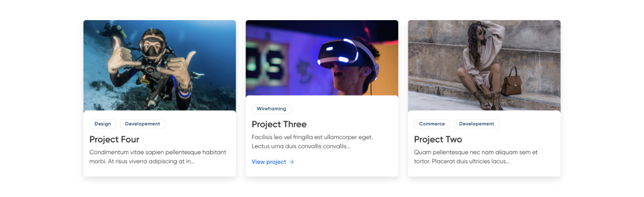Viewport: 644px width, 197px height.
Task: Select the Developement tag on Project Four
Action: [143, 124]
